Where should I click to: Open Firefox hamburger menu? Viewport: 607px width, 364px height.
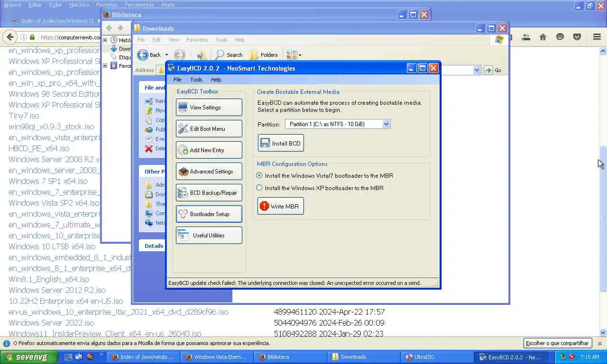[597, 37]
